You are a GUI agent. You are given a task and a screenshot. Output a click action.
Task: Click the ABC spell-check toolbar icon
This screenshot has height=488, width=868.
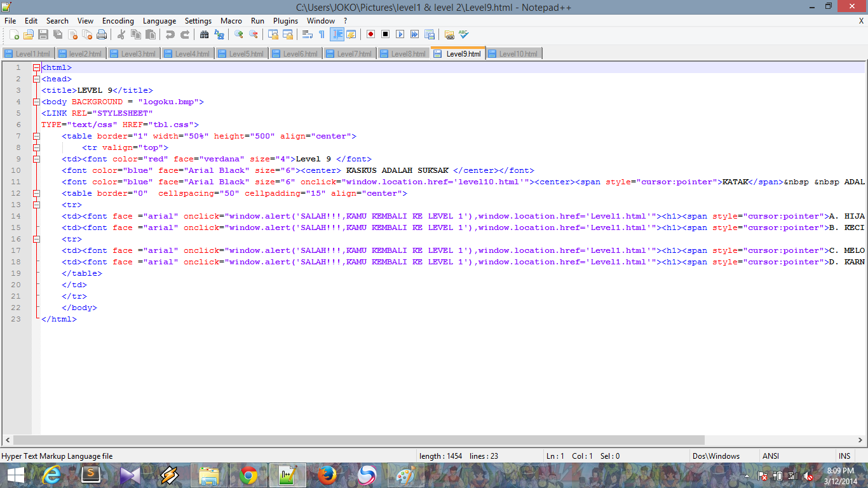464,34
